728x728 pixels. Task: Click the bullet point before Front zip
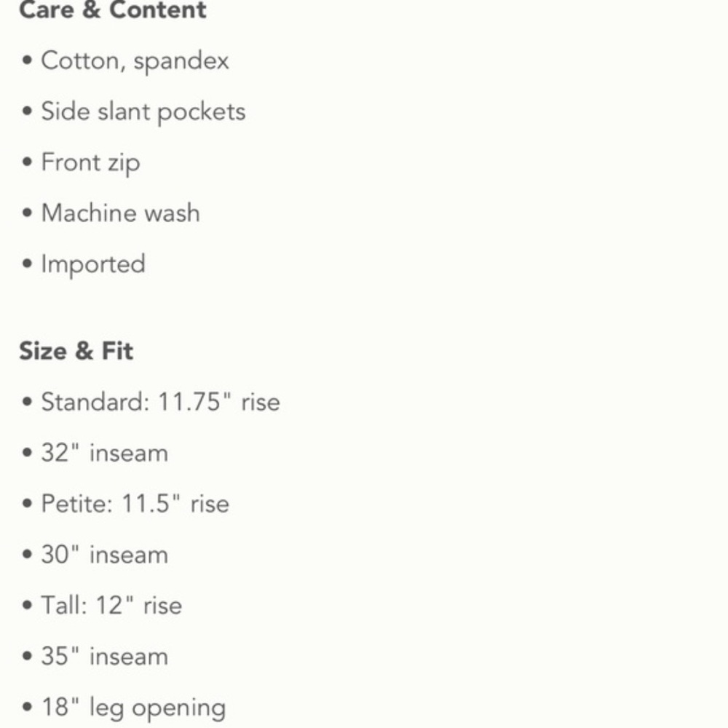[x=28, y=162]
